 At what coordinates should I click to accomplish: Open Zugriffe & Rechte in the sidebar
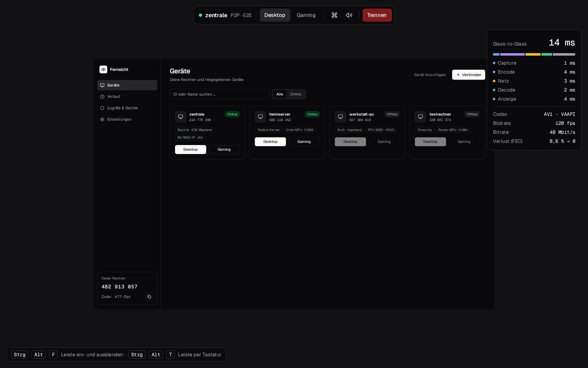click(127, 108)
